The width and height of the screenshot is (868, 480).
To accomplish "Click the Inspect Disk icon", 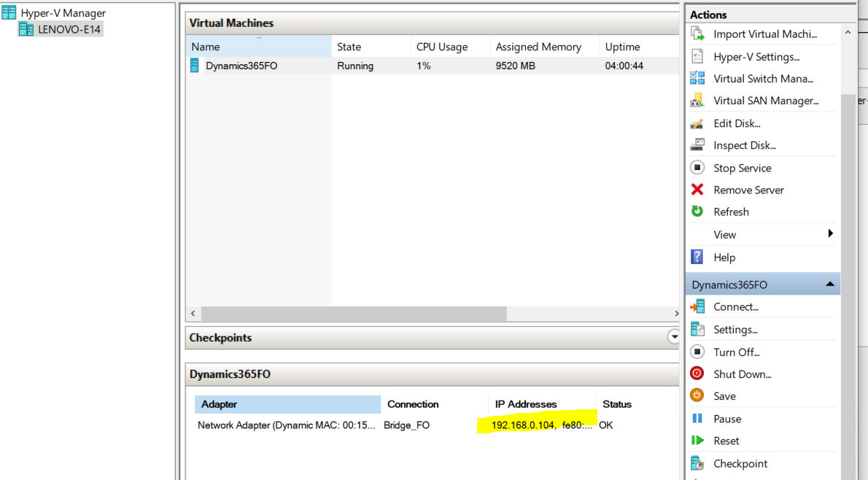I will [697, 145].
